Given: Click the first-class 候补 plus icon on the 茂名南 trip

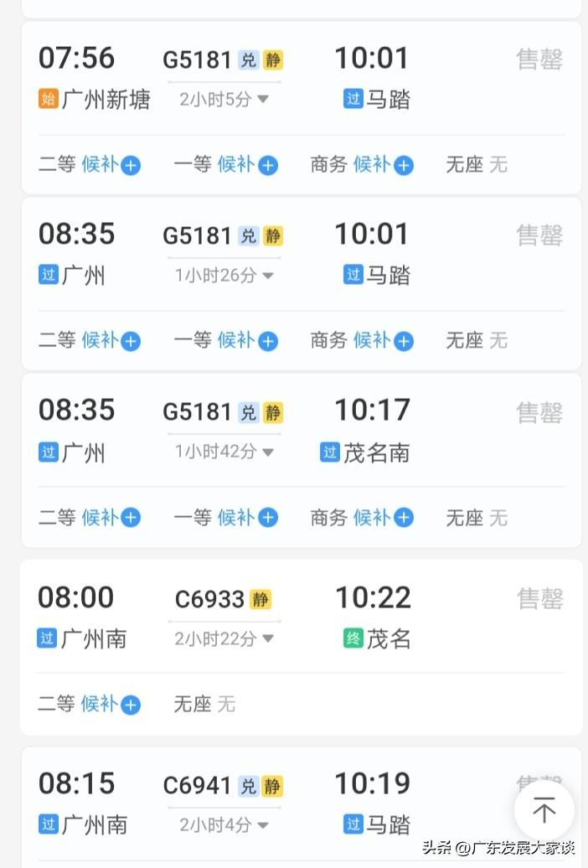Looking at the screenshot, I should pyautogui.click(x=267, y=518).
